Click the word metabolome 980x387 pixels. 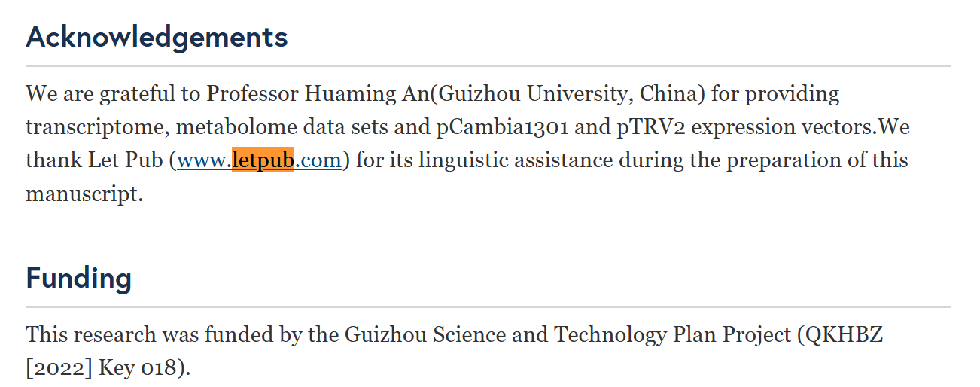[x=226, y=127]
